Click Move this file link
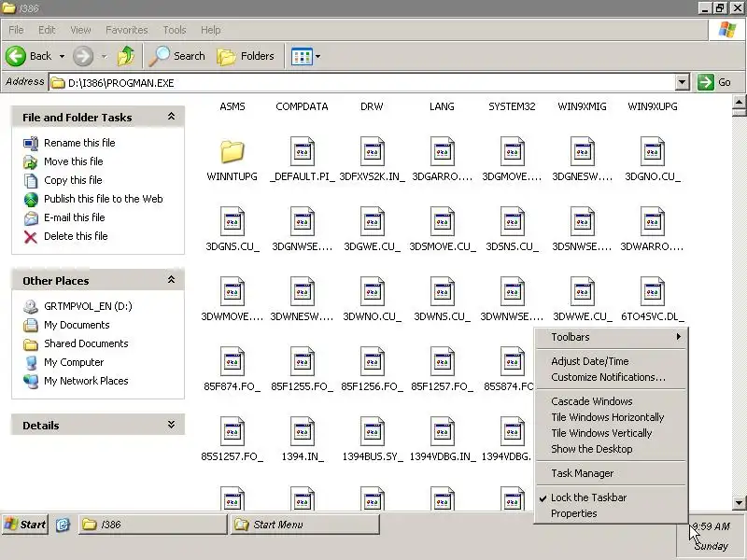This screenshot has width=747, height=560. (x=74, y=161)
